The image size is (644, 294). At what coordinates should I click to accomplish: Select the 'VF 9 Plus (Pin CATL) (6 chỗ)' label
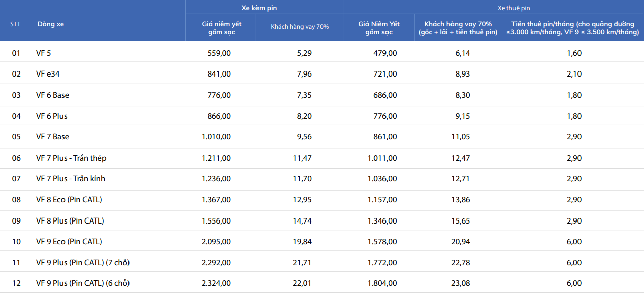(x=83, y=283)
